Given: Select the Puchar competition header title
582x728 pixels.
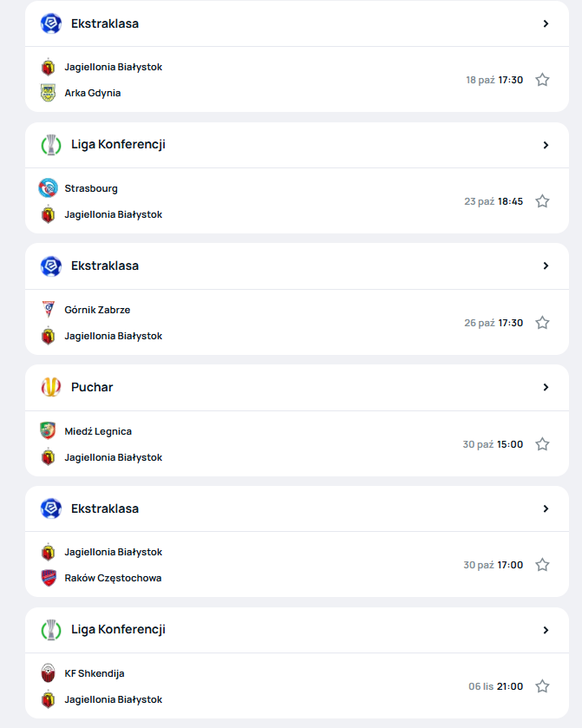Looking at the screenshot, I should point(92,387).
